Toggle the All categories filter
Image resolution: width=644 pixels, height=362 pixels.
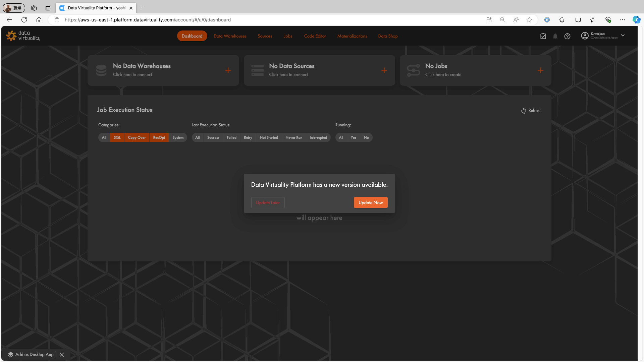(104, 137)
